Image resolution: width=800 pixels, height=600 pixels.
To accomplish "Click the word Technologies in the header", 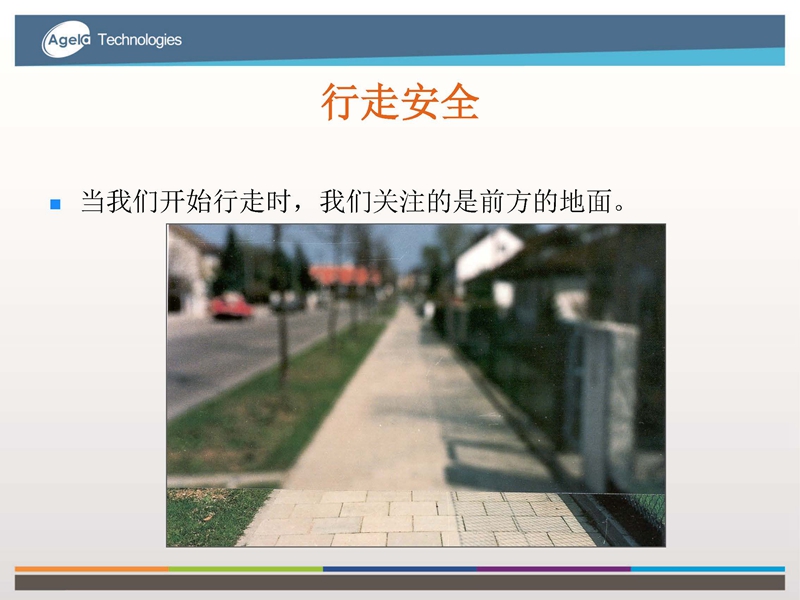I will click(x=139, y=40).
